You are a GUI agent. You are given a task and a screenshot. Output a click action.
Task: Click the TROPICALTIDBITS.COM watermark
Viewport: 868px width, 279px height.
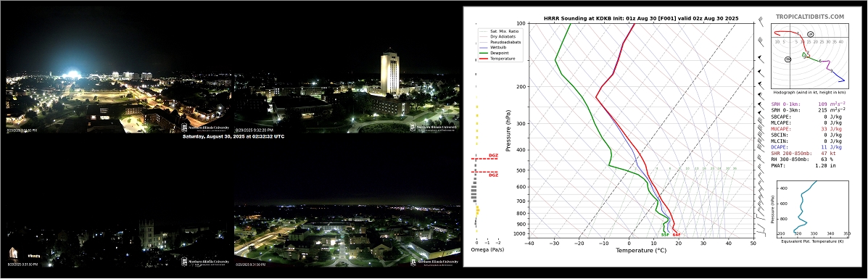809,17
